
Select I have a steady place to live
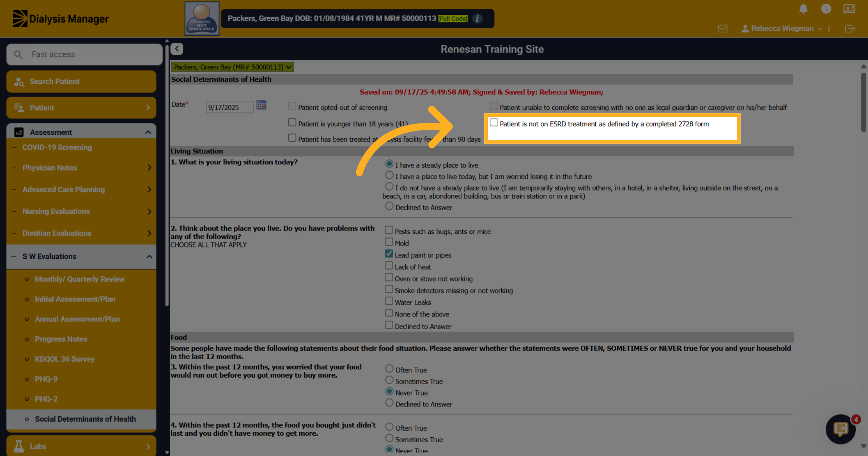point(389,164)
